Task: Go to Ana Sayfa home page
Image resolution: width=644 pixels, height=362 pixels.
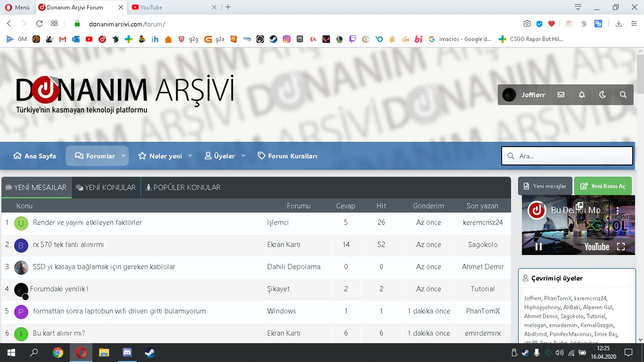Action: pyautogui.click(x=34, y=156)
